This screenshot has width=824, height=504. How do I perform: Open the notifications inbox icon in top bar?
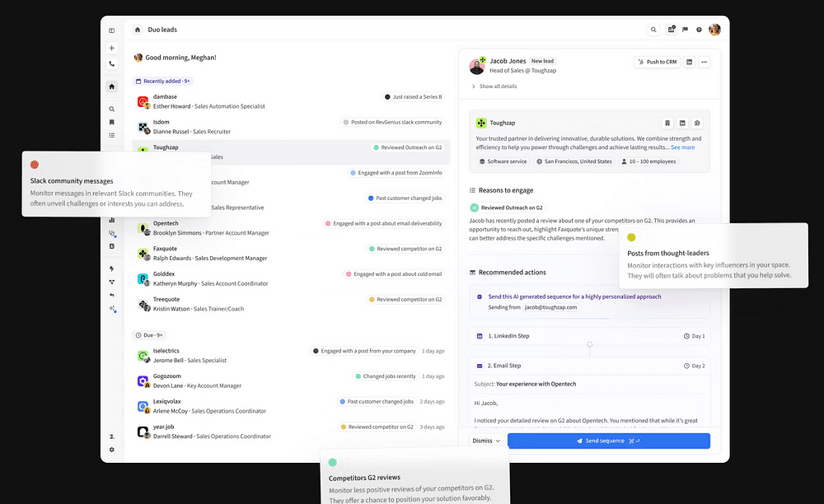click(671, 30)
